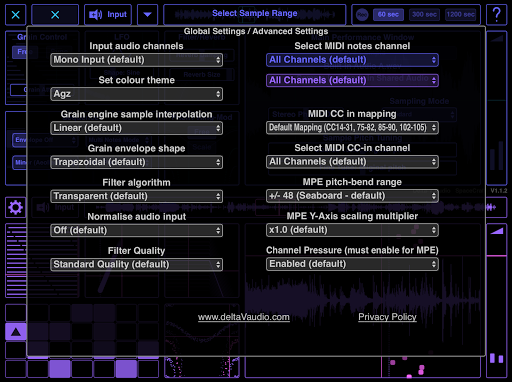The width and height of the screenshot is (512, 382).
Task: Open the Set colour theme dropdown
Action: pos(136,94)
